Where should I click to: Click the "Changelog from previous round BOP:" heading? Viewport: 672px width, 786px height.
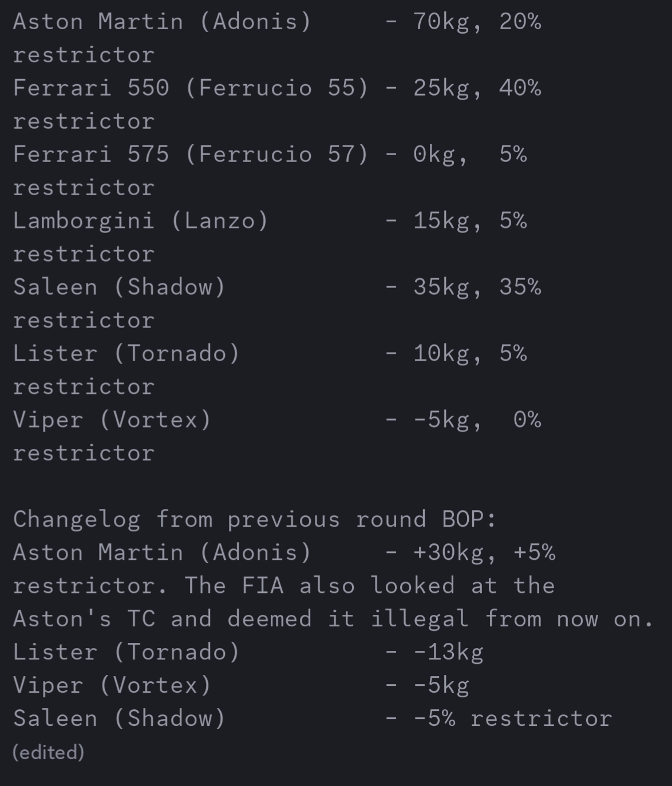[x=254, y=519]
